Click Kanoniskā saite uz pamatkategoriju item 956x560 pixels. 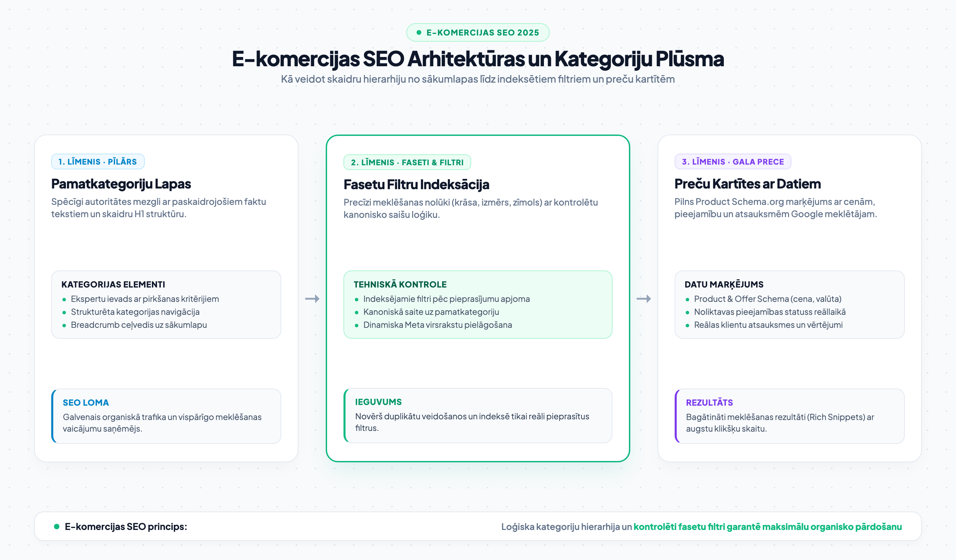click(431, 312)
